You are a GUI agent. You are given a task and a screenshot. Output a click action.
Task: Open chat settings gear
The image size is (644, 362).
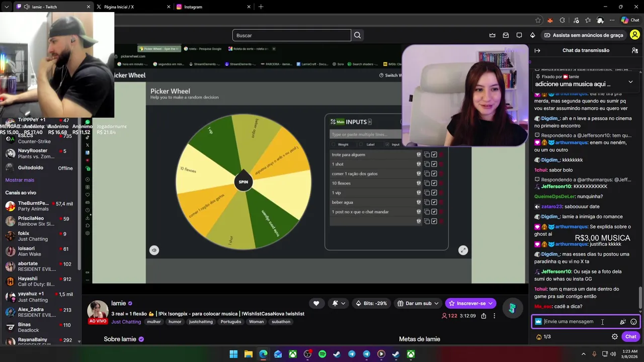[615, 337]
